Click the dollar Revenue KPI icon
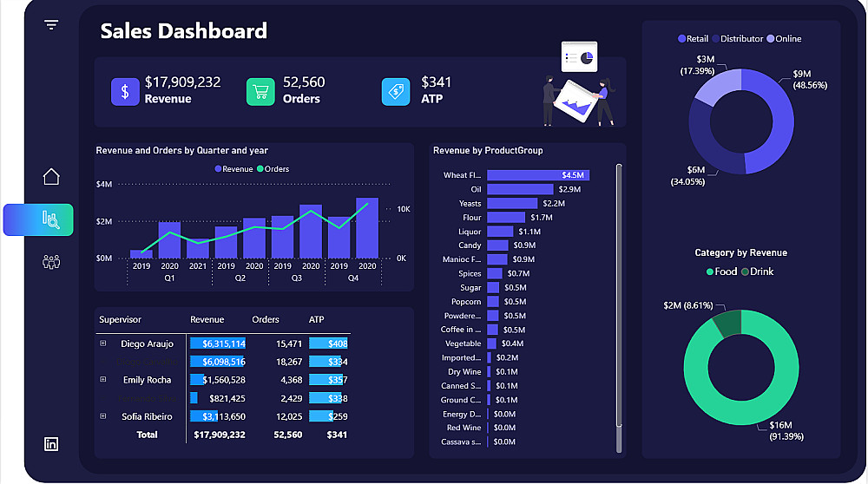 pos(125,91)
